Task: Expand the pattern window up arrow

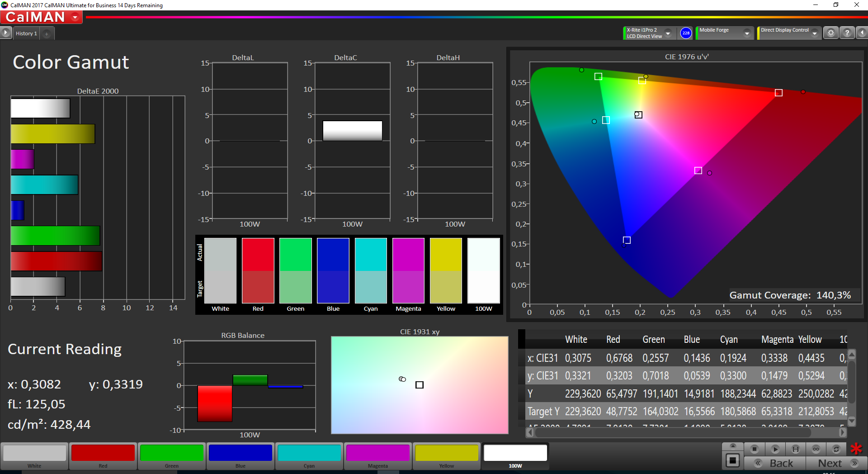Action: point(733,446)
